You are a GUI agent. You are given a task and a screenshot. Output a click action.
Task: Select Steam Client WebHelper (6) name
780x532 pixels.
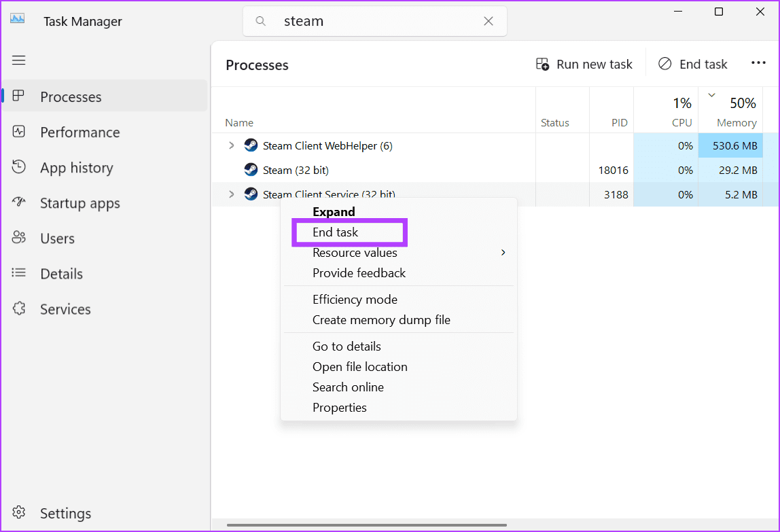[327, 146]
